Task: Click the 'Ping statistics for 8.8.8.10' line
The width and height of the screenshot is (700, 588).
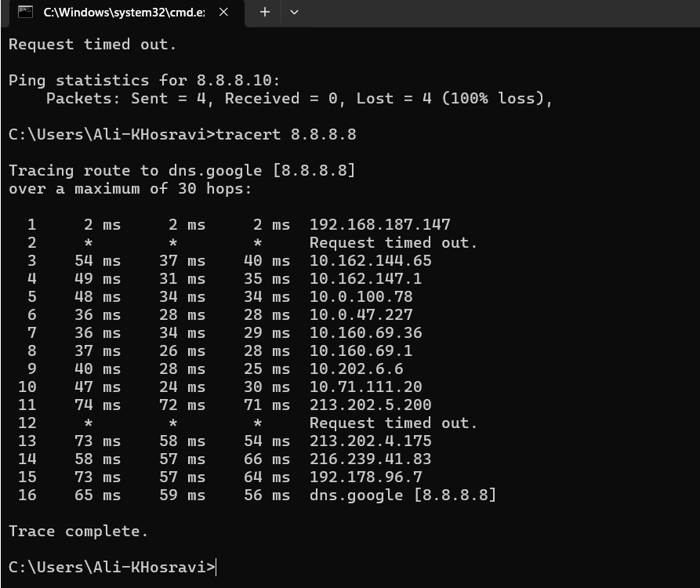Action: [x=145, y=80]
